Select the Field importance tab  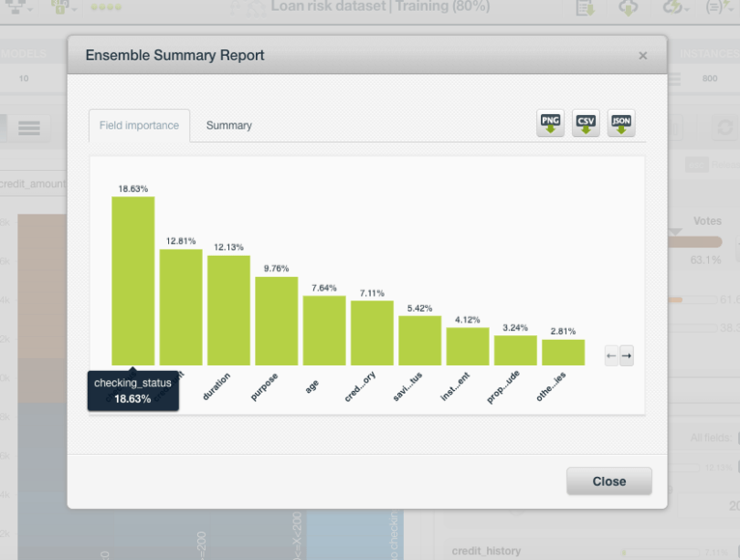[139, 125]
